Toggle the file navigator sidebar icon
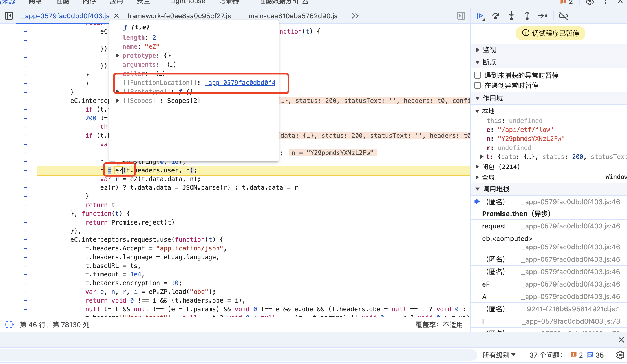This screenshot has height=364, width=627. click(9, 16)
